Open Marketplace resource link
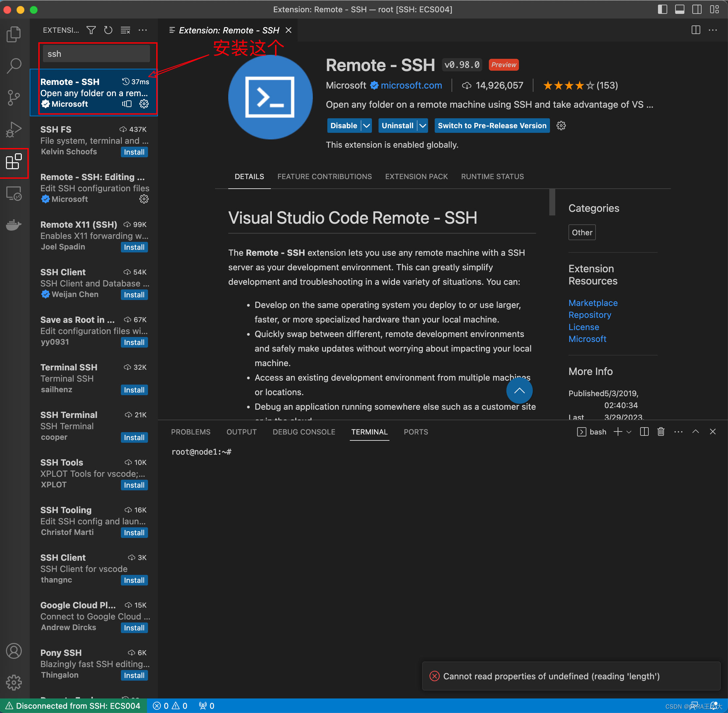The width and height of the screenshot is (728, 713). 593,303
